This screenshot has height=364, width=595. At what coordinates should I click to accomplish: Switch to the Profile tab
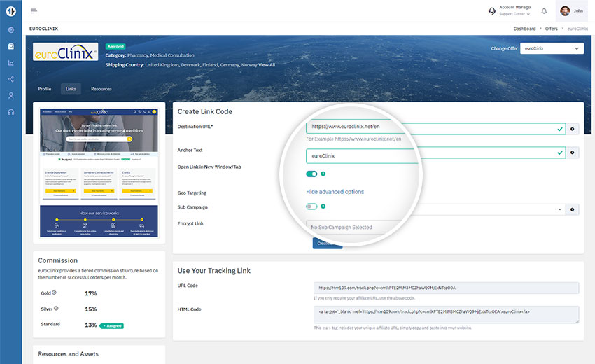pos(44,89)
